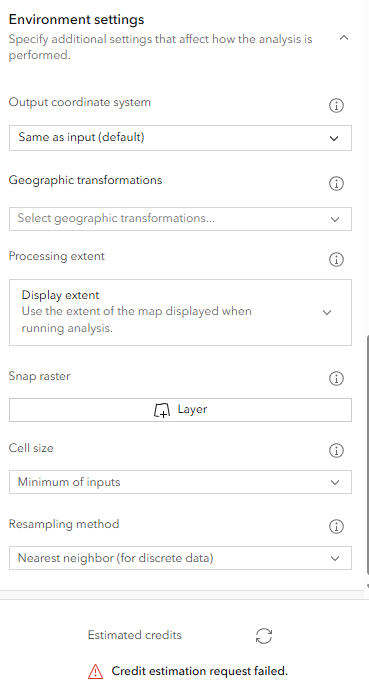Click the Credit estimation request failed message
369x688 pixels.
[200, 671]
